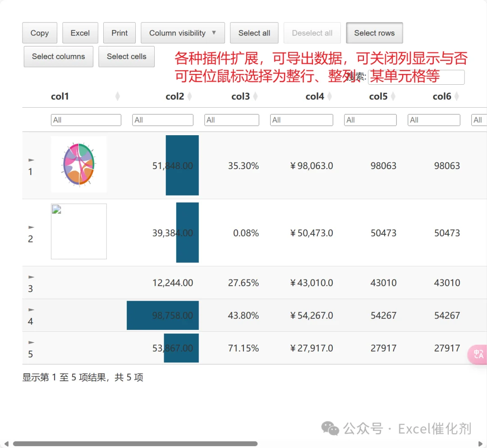Click the col2 filter input field
487x448 pixels.
coord(163,120)
